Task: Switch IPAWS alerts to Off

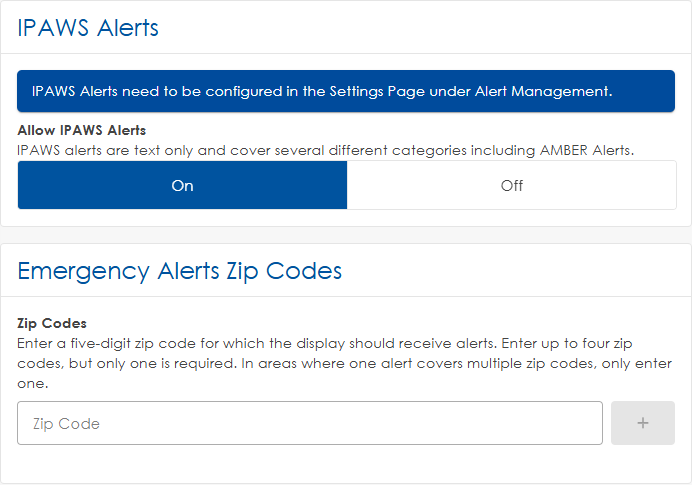Action: pyautogui.click(x=511, y=185)
